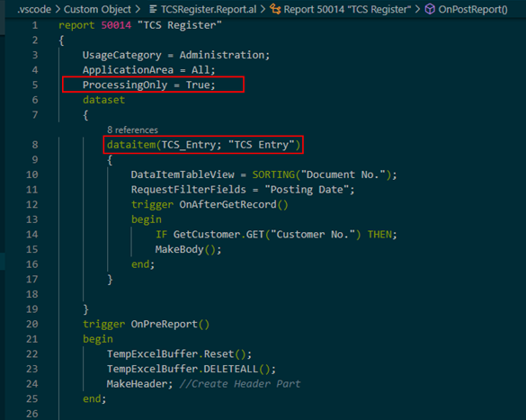The height and width of the screenshot is (420, 526).
Task: Expand chevron after Custom Object breadcrumb
Action: click(138, 9)
